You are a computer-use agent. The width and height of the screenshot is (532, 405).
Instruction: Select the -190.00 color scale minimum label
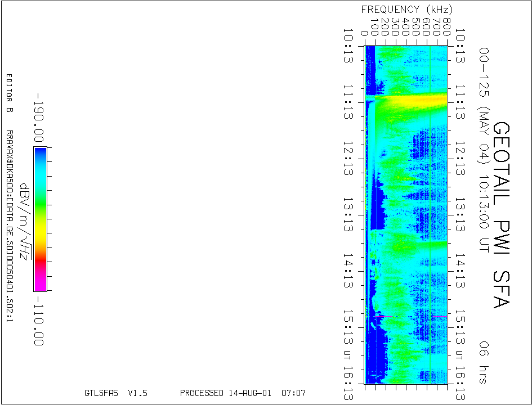tap(38, 118)
